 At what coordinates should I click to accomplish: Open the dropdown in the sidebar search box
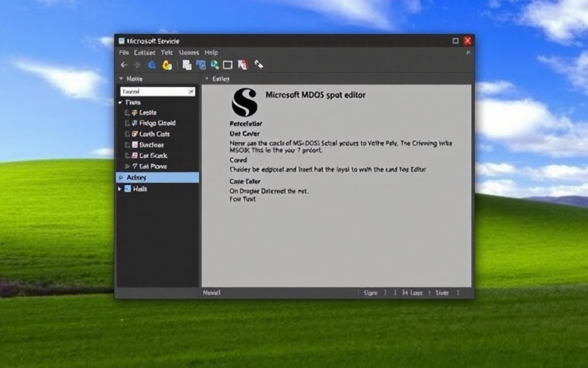(x=191, y=91)
